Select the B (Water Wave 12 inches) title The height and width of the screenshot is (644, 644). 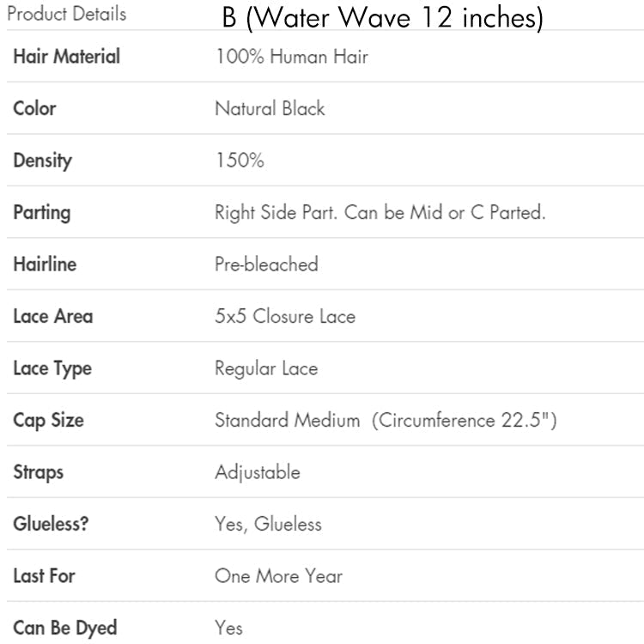pos(382,18)
